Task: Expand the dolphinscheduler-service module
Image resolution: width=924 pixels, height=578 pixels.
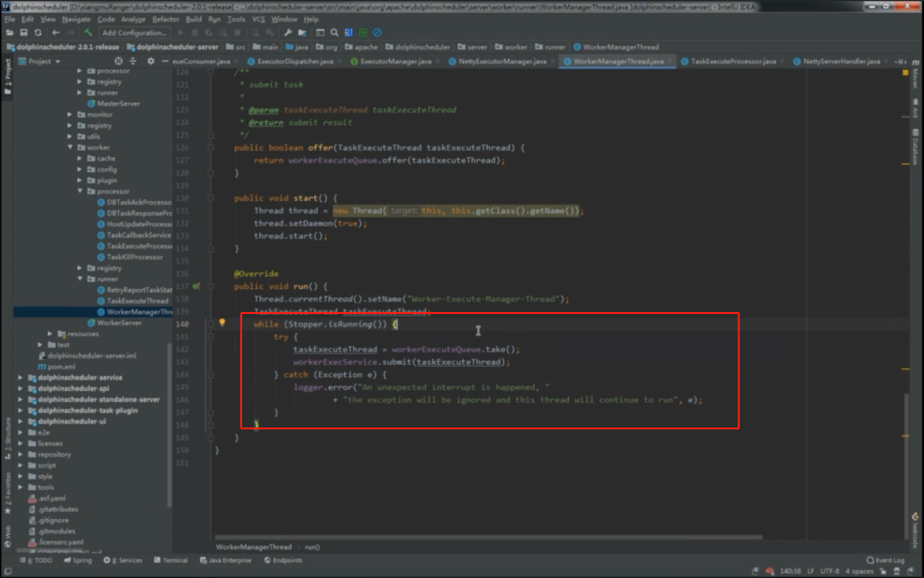Action: [21, 378]
